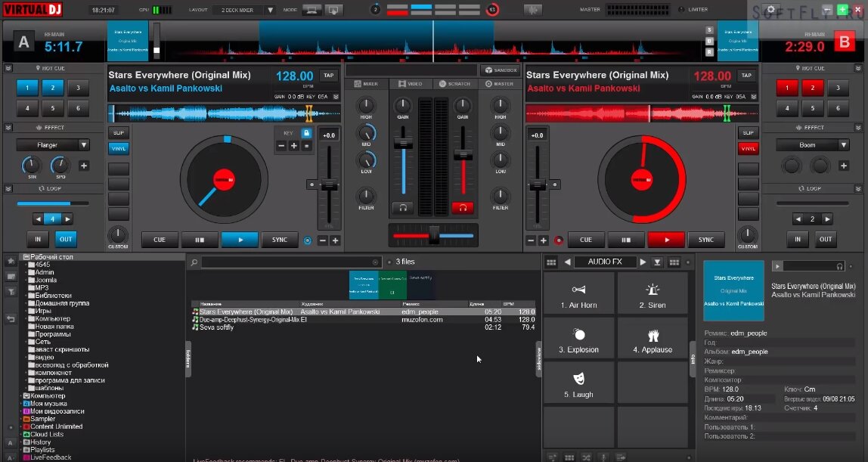This screenshot has width=868, height=462.
Task: Click the deck B effect plus icon
Action: pyautogui.click(x=844, y=166)
